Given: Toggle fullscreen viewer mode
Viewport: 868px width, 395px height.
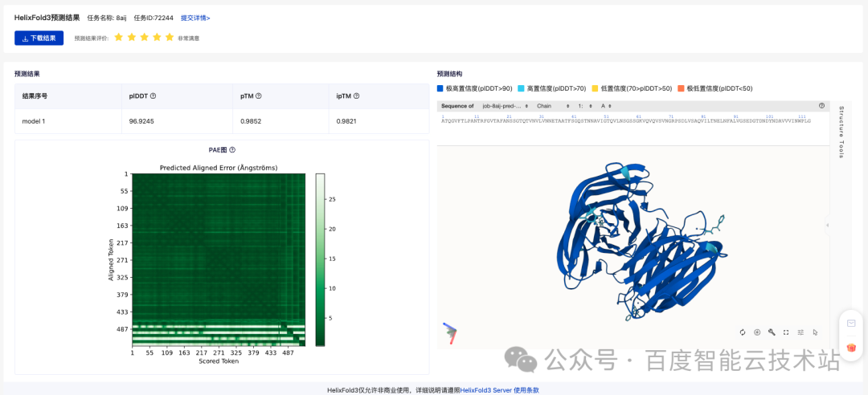Looking at the screenshot, I should 786,332.
